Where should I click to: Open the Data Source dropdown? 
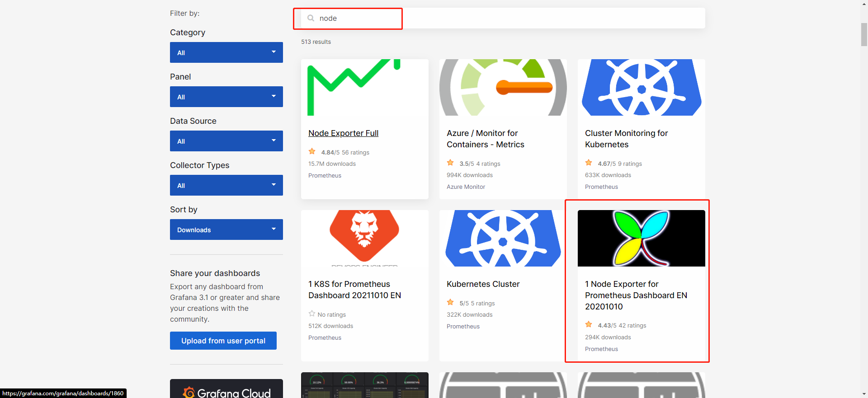coord(226,141)
